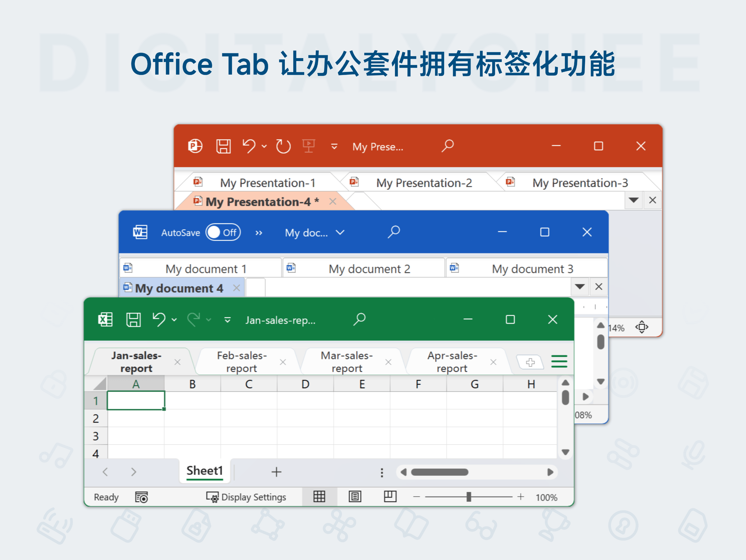Select Page Break Preview in Excel status bar

coord(390,497)
